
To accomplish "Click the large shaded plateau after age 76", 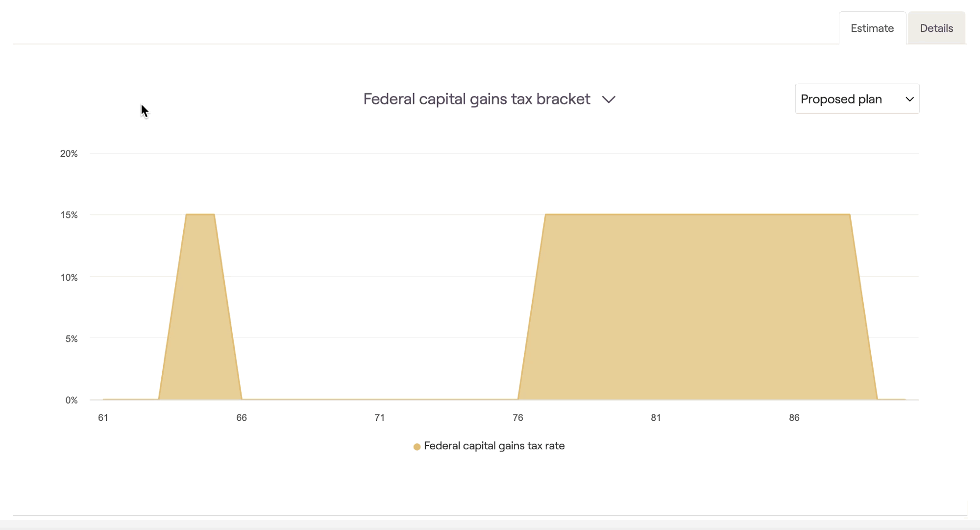I will click(696, 309).
